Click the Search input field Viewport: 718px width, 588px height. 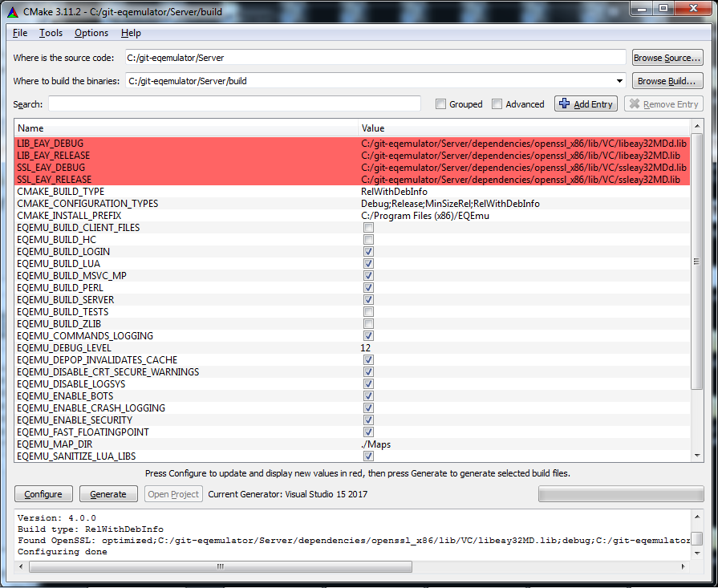point(234,104)
